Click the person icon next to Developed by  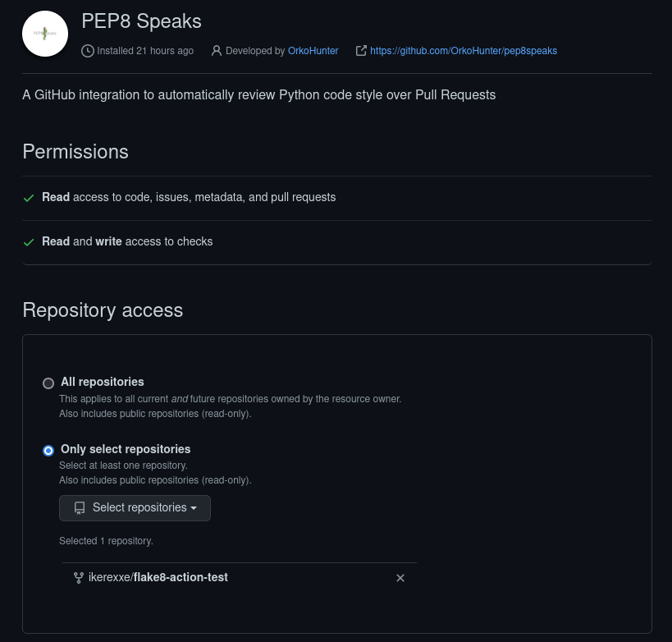(216, 51)
